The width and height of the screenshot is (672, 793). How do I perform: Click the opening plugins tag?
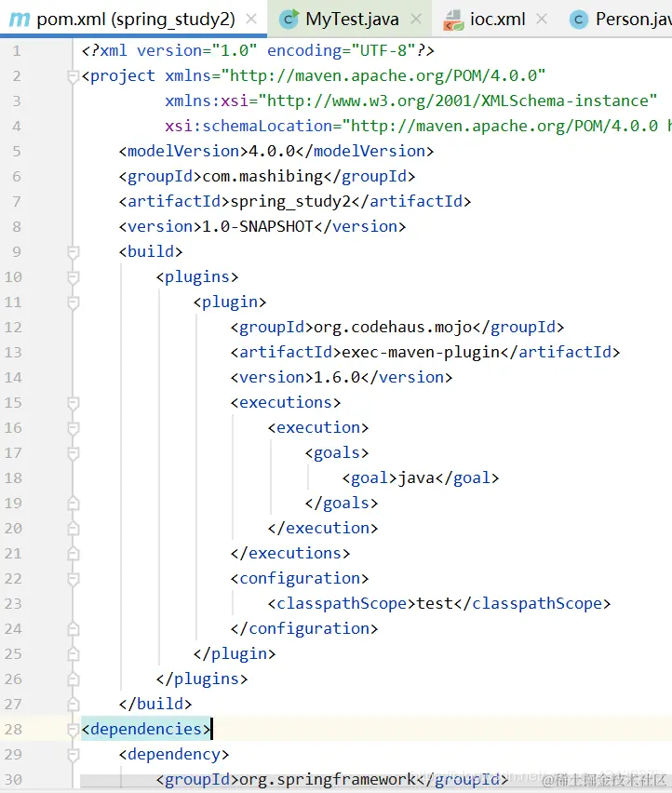(197, 277)
